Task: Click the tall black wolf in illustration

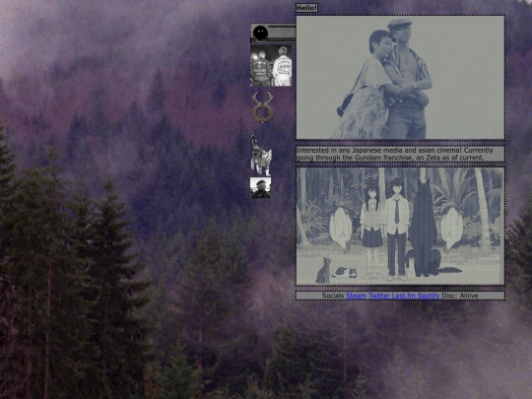Action: click(423, 228)
